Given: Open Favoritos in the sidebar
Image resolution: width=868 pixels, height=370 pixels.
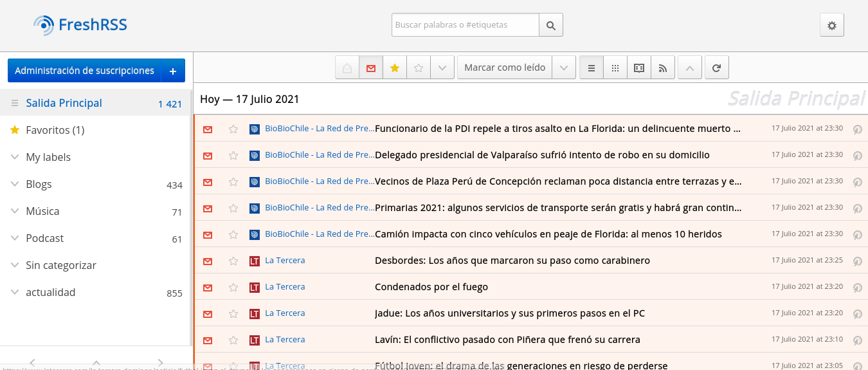Looking at the screenshot, I should point(55,130).
